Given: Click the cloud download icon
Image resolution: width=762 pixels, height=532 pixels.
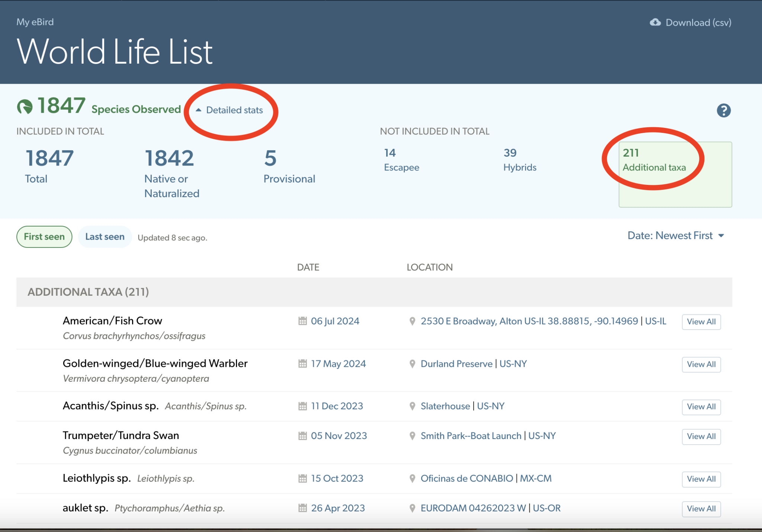Looking at the screenshot, I should (655, 22).
